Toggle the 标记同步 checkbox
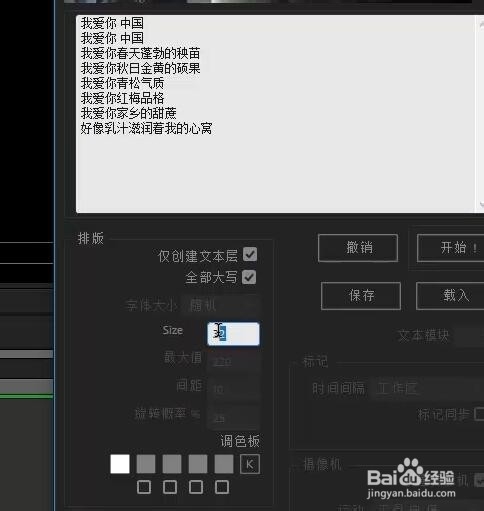Image resolution: width=484 pixels, height=511 pixels. 479,414
